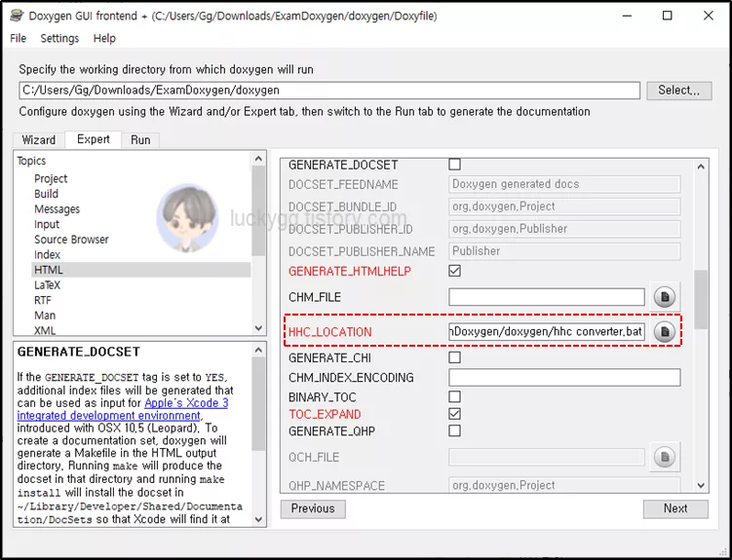Click the QCH_FILE input field
Viewport: 732px width, 560px height.
coord(547,458)
